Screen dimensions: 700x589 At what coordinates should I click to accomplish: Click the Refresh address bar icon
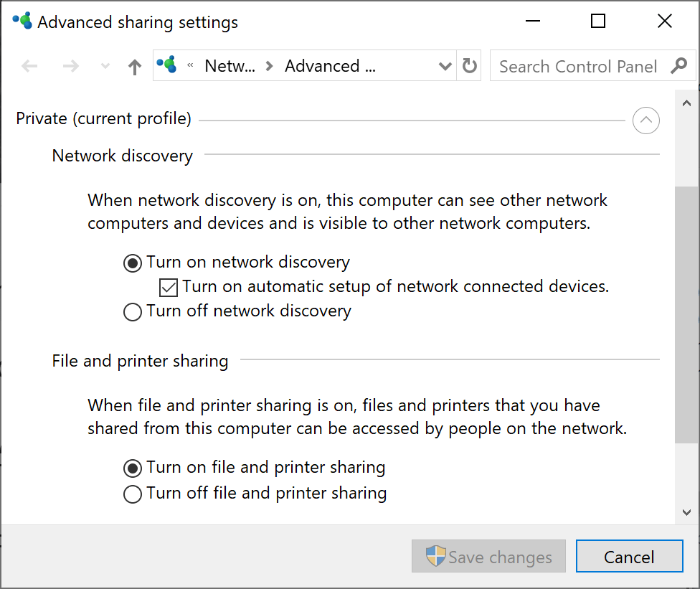tap(468, 65)
